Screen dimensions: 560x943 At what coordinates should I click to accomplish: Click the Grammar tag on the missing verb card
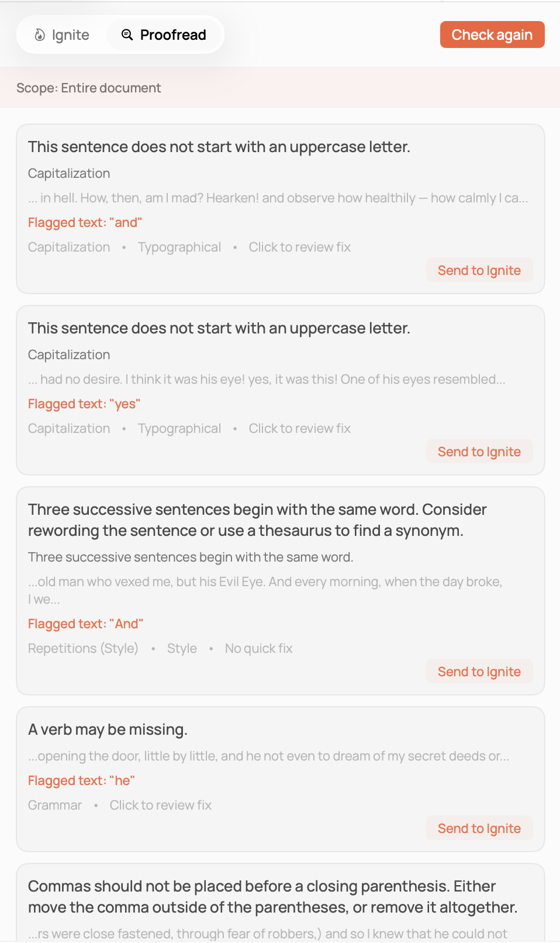(54, 805)
